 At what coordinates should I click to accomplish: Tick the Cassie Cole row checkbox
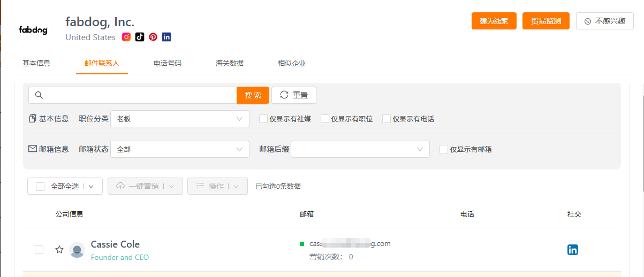click(39, 250)
